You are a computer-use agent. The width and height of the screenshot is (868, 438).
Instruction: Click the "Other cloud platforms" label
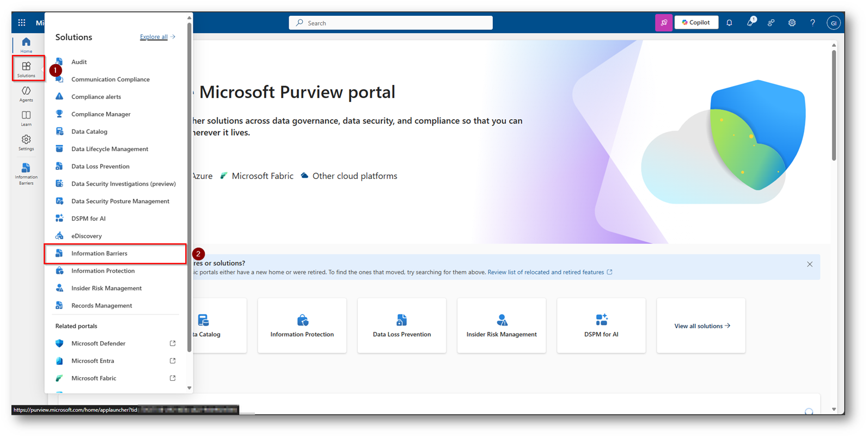[354, 176]
